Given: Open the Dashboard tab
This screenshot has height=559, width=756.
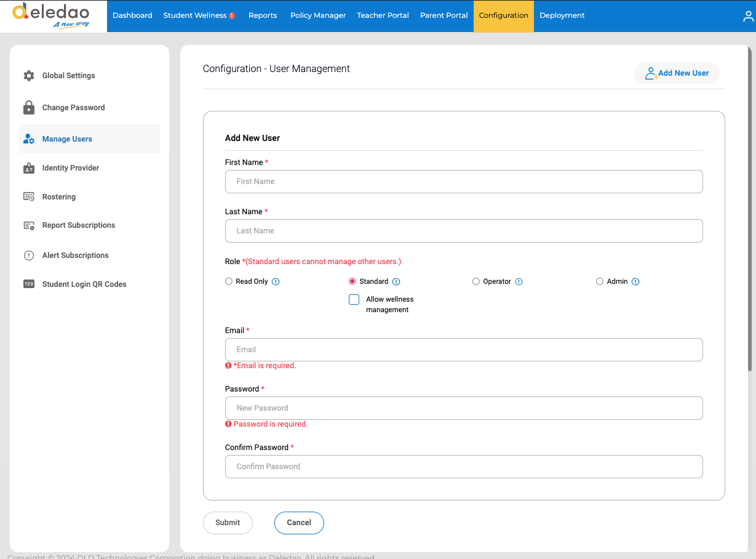Looking at the screenshot, I should pos(132,16).
